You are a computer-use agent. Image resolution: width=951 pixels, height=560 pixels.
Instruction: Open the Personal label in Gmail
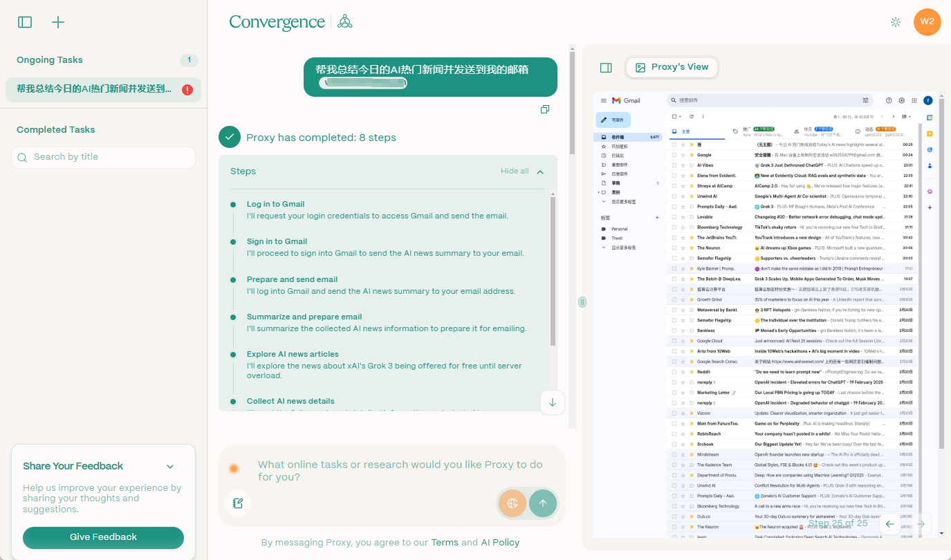point(620,229)
